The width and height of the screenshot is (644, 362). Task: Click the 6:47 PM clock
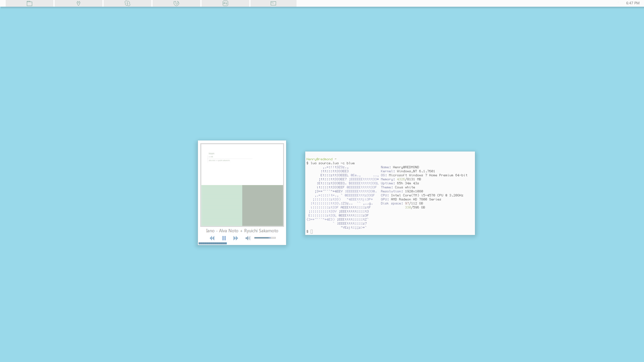[633, 3]
